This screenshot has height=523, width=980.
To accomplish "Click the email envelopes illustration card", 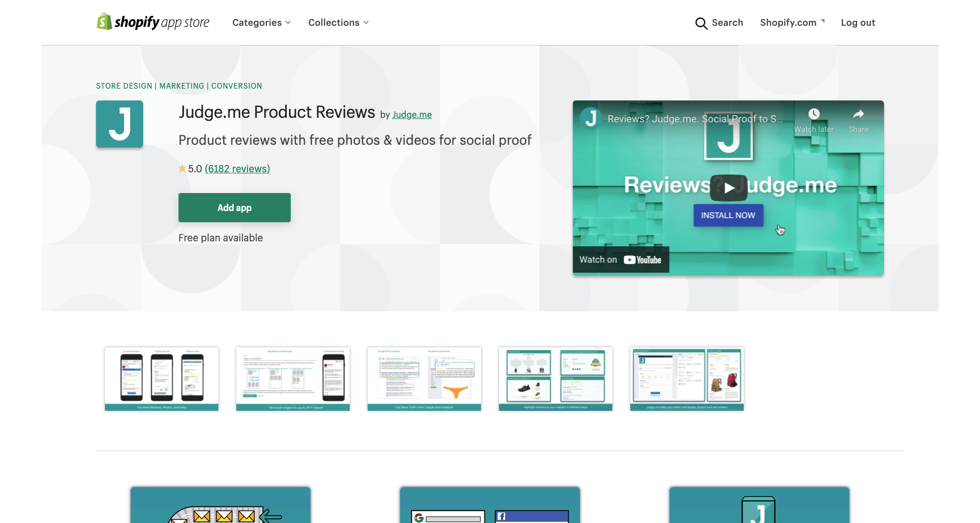I will click(221, 505).
